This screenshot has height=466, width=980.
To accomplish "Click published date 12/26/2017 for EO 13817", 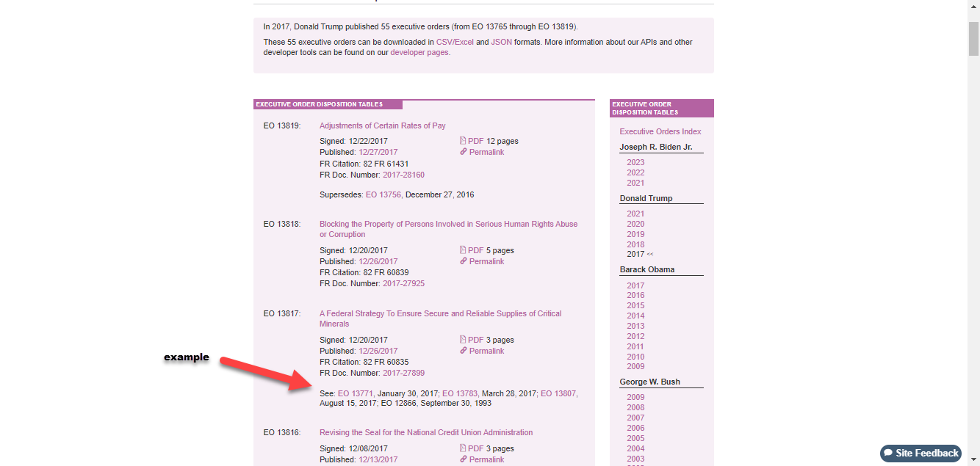I will [x=378, y=351].
